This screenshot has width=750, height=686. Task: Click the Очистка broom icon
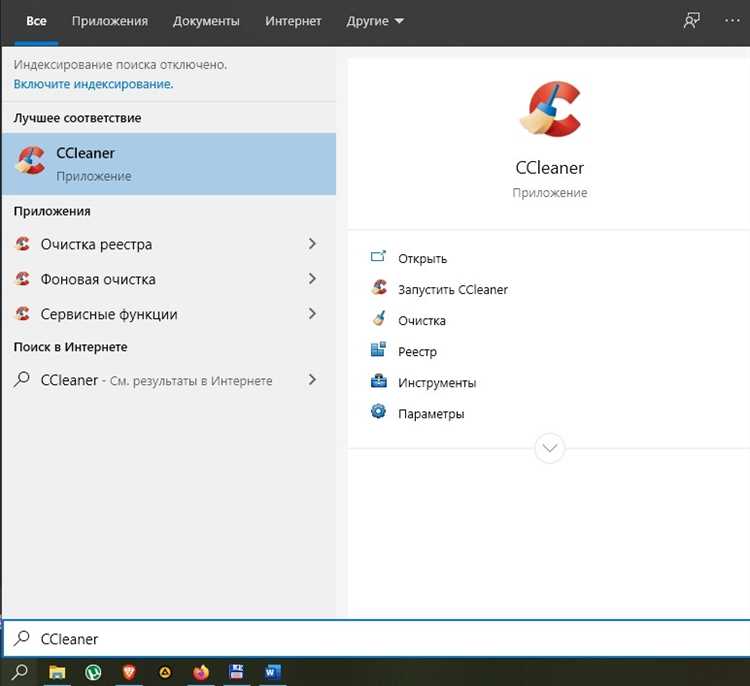coord(379,319)
